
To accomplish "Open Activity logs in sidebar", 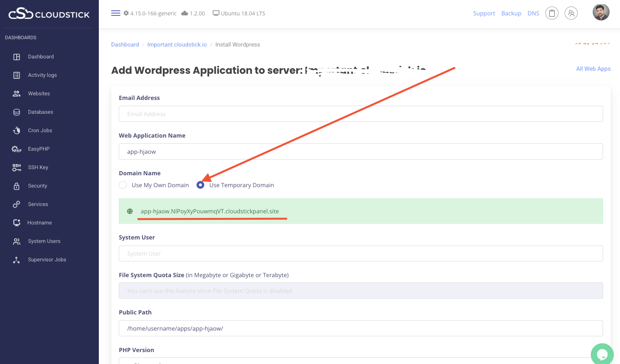I will coord(42,75).
